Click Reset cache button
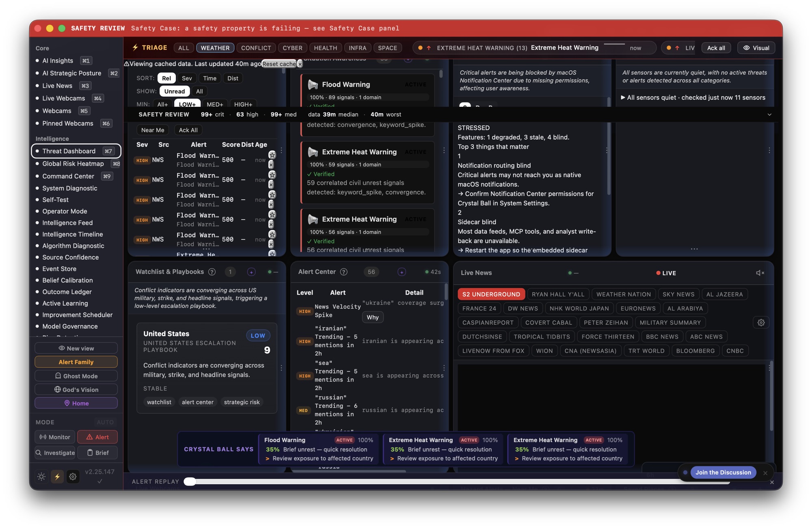Screen dimensions: 812x529 (279, 64)
